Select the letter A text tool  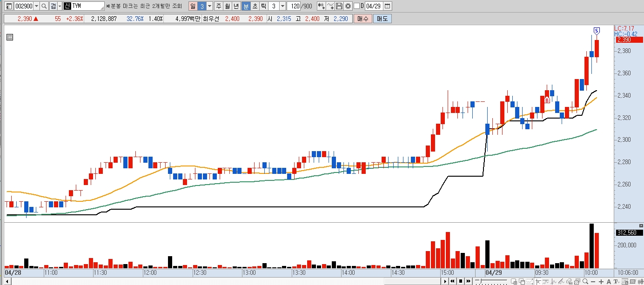point(609,281)
